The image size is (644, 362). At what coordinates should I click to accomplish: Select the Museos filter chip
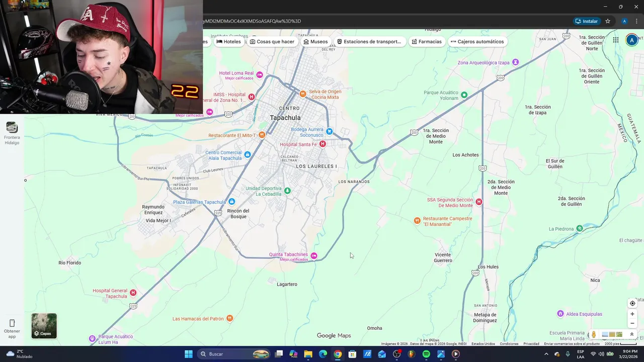pos(315,42)
